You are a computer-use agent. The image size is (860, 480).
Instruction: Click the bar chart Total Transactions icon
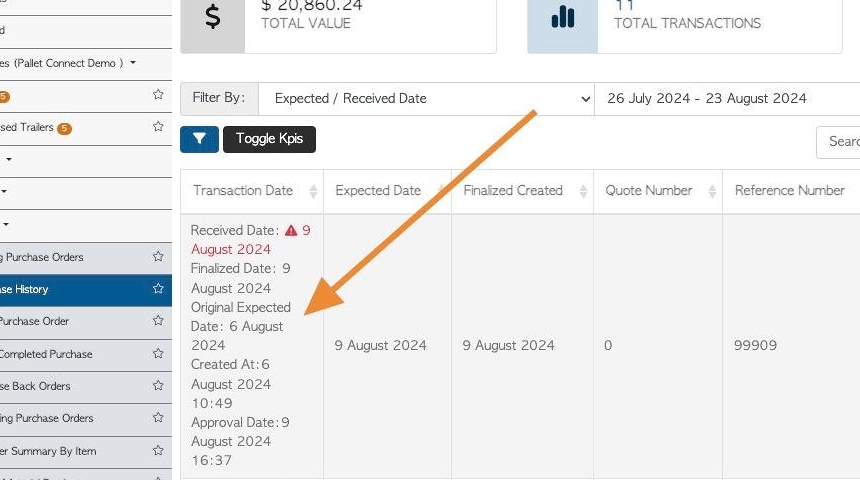tap(563, 18)
